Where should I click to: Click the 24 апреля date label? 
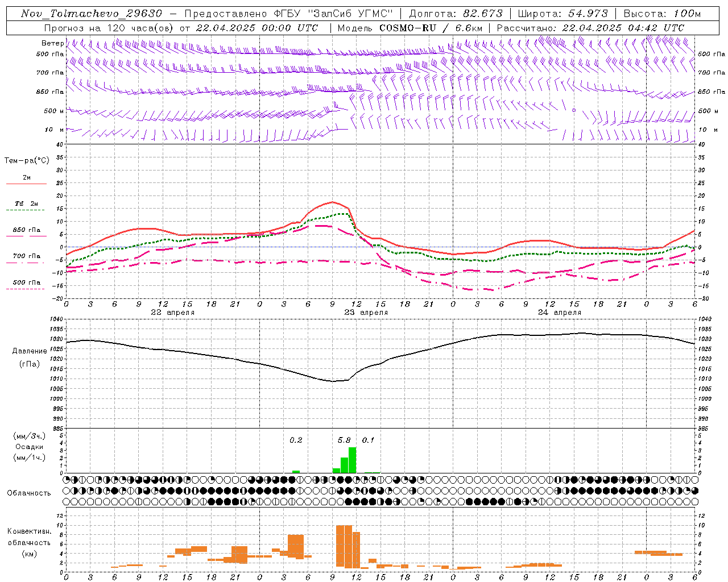560,313
